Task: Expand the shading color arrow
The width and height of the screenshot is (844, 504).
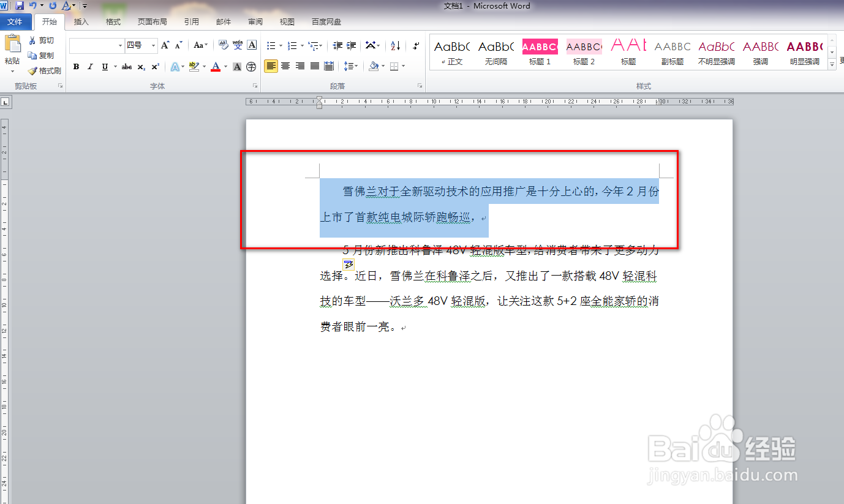Action: click(383, 66)
